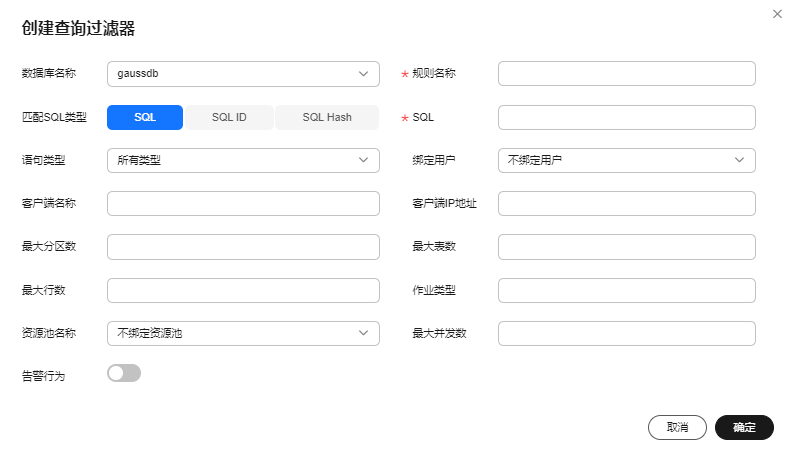Screen dimensions: 794x463
Task: Click into the 最大表数 field
Action: click(626, 247)
